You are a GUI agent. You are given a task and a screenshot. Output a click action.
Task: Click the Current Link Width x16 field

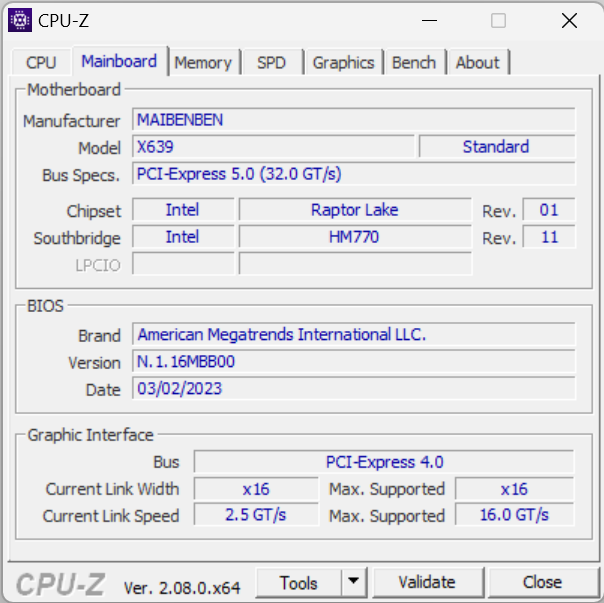[x=256, y=489]
